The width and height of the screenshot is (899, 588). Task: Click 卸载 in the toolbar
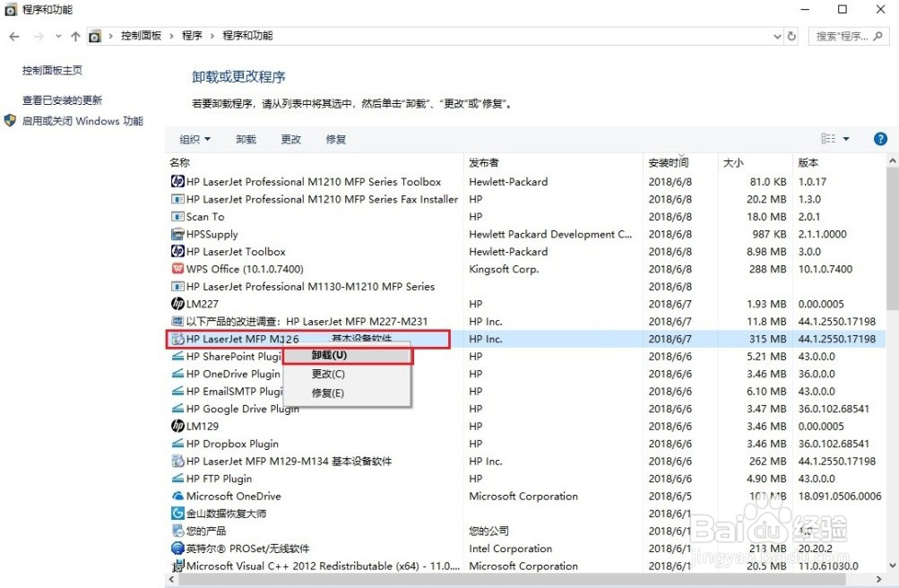tap(246, 139)
